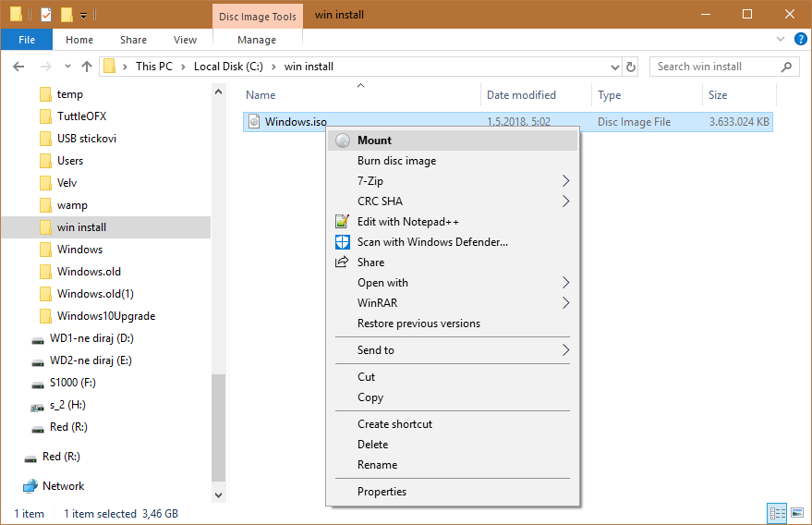
Task: Click the navigation pane scroll down arrow
Action: pyautogui.click(x=219, y=495)
